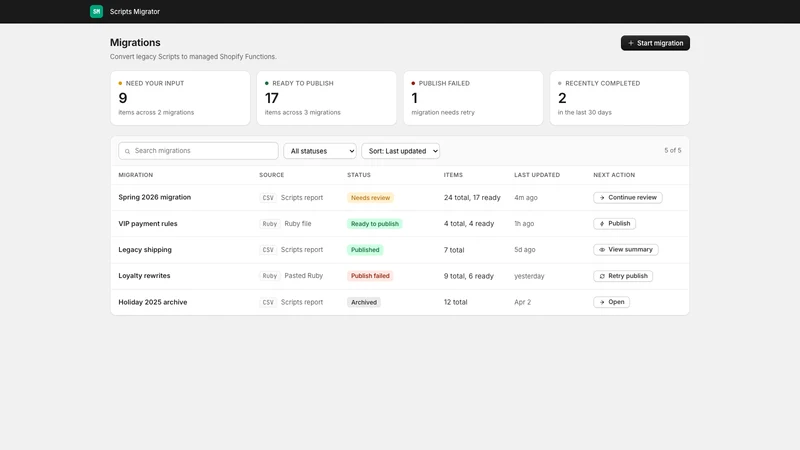
Task: Click the '5 of 5' result count
Action: pyautogui.click(x=672, y=151)
